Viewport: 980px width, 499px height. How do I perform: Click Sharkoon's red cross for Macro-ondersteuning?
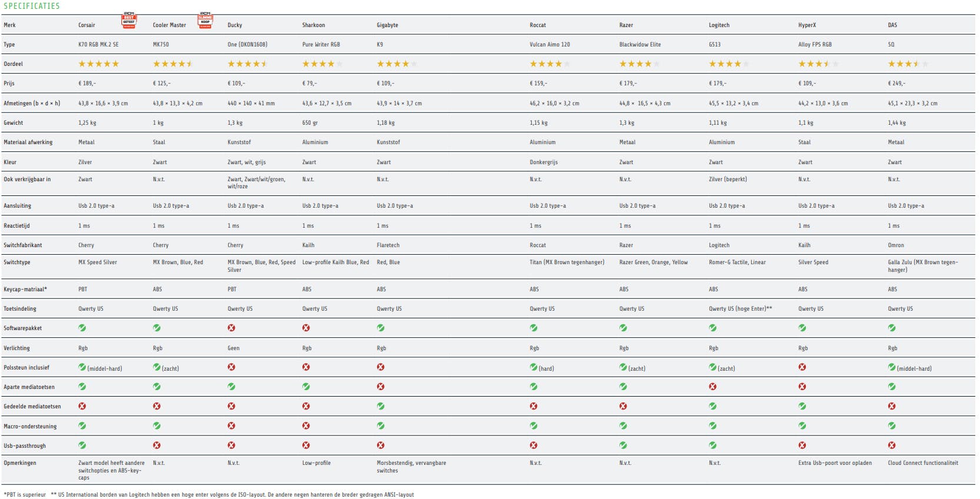[306, 425]
